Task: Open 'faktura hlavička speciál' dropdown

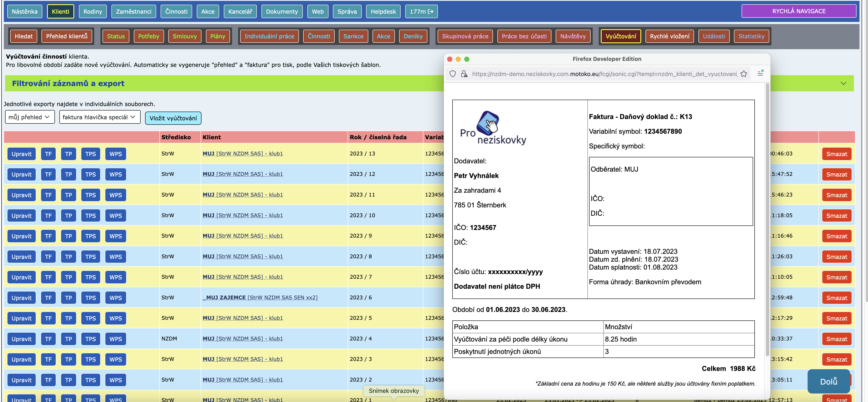Action: pyautogui.click(x=99, y=117)
